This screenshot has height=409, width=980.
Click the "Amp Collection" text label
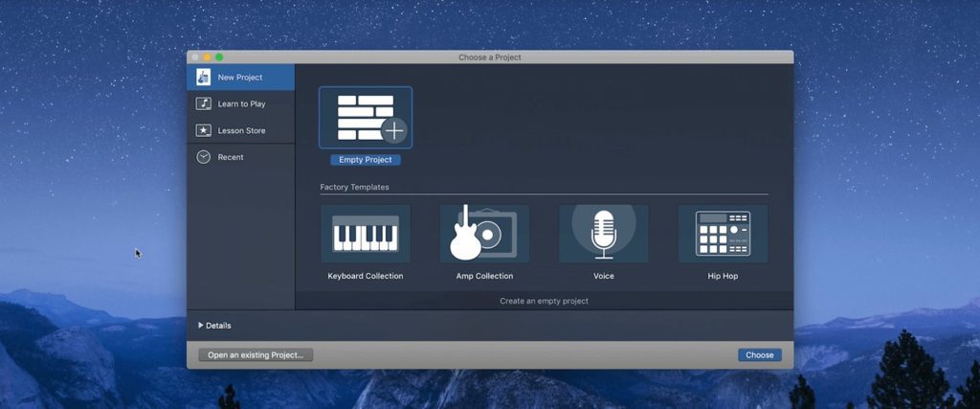click(484, 276)
